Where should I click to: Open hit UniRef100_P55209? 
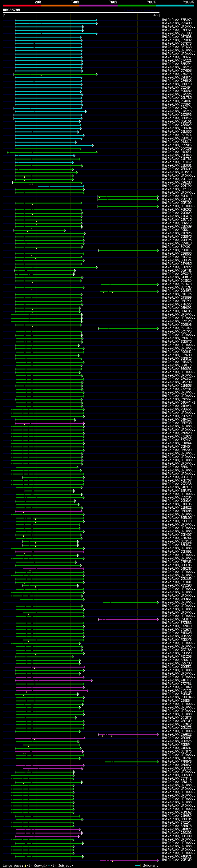click(177, 450)
